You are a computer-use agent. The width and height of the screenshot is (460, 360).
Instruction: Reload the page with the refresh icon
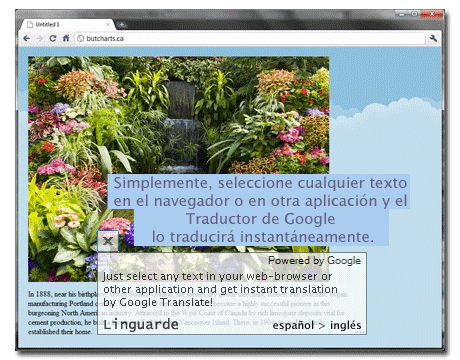pyautogui.click(x=53, y=38)
